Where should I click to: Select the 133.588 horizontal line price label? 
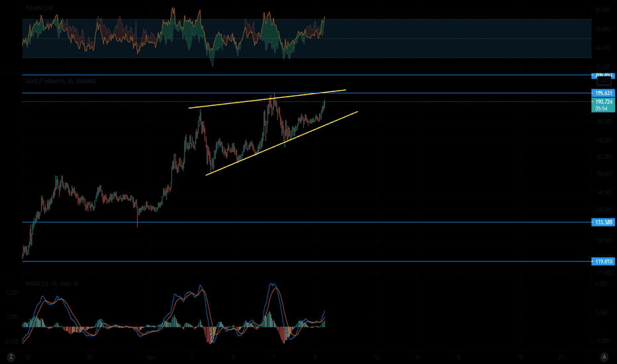click(x=603, y=222)
